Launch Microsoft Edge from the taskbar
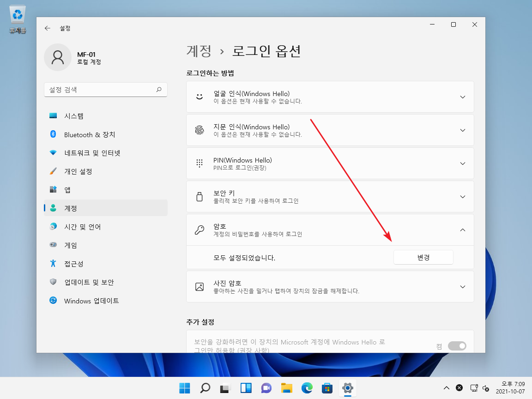This screenshot has width=532, height=399. pos(307,388)
